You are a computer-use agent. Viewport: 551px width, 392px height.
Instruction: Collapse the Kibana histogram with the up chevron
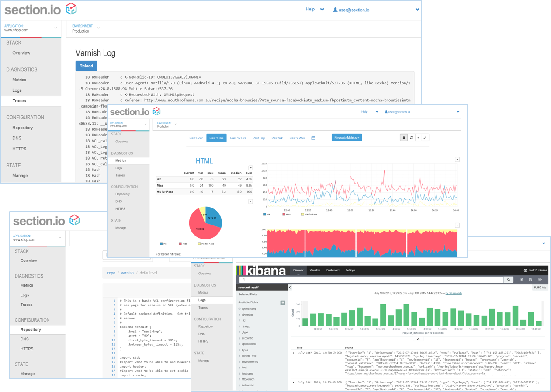pos(418,339)
